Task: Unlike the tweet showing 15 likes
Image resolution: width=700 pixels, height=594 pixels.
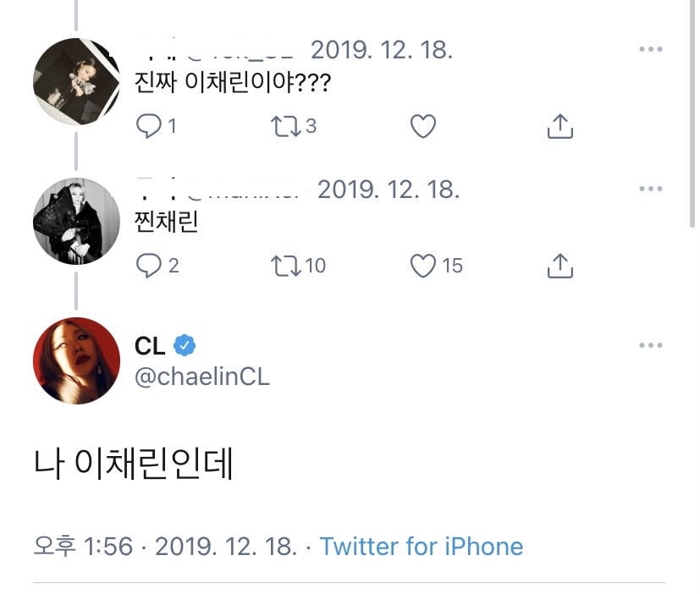Action: pos(424,265)
